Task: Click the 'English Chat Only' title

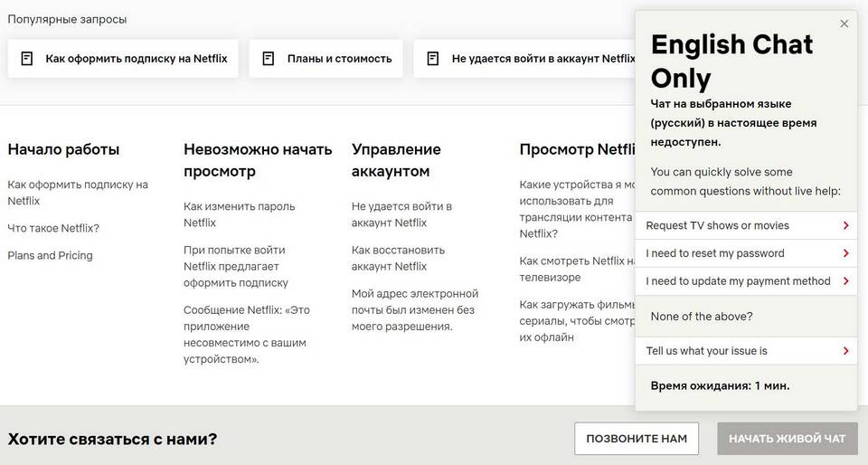Action: 731,61
